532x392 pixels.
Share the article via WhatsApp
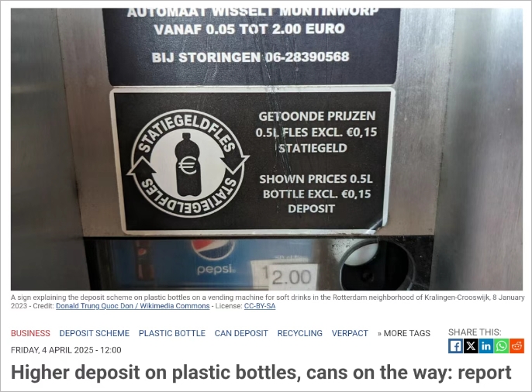pyautogui.click(x=502, y=346)
